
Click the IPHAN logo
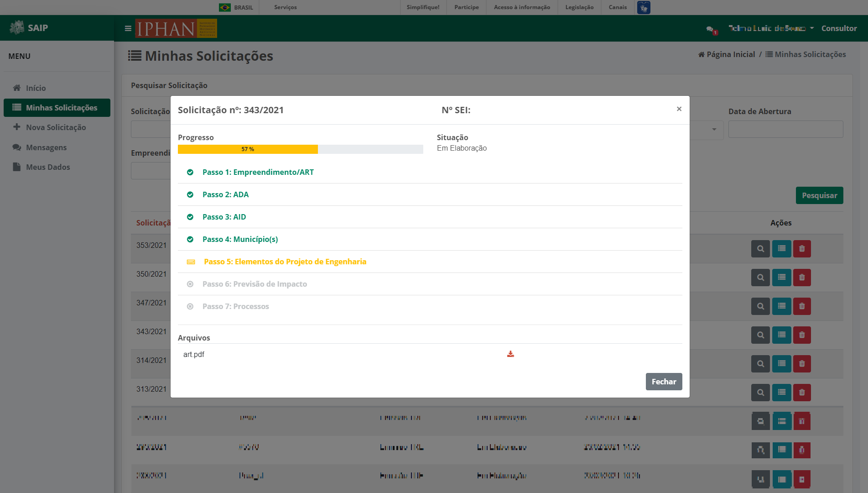point(176,28)
